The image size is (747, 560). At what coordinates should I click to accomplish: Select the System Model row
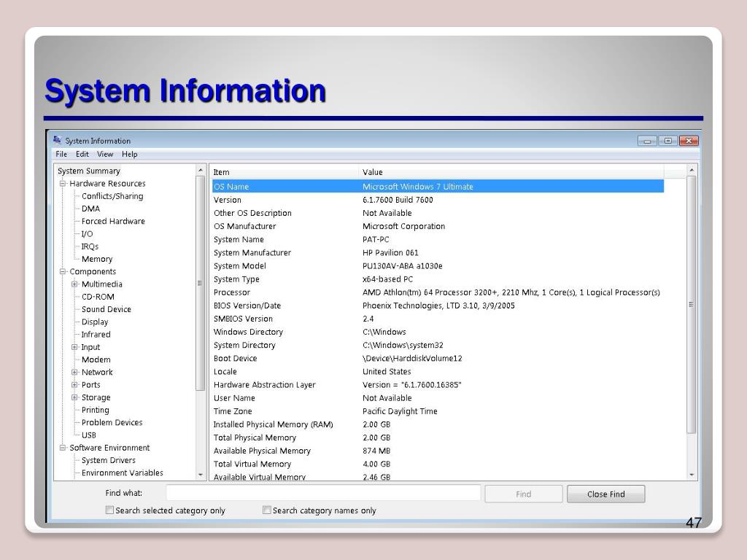click(x=438, y=266)
